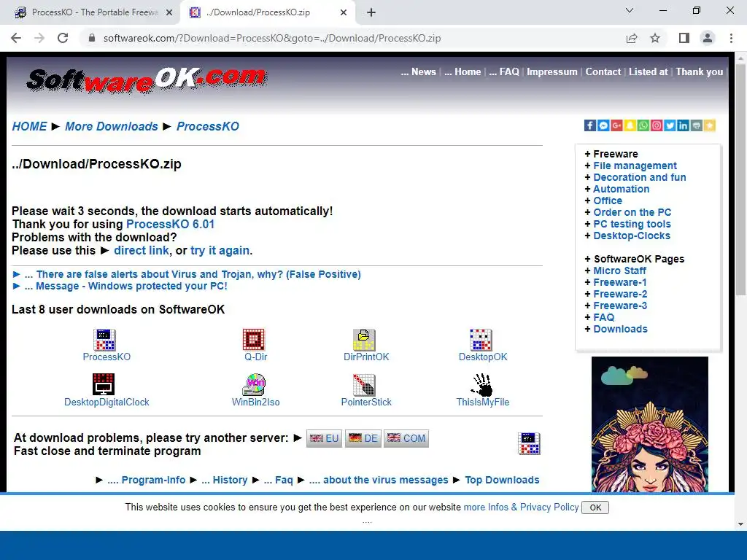Click ThisIsMyFile hand icon

[x=482, y=384]
